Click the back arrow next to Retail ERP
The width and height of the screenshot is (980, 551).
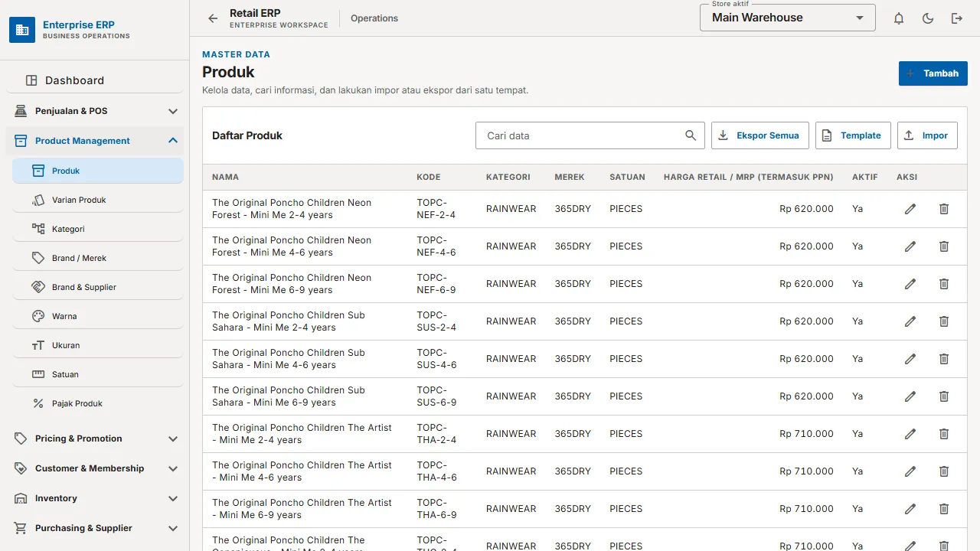tap(213, 18)
